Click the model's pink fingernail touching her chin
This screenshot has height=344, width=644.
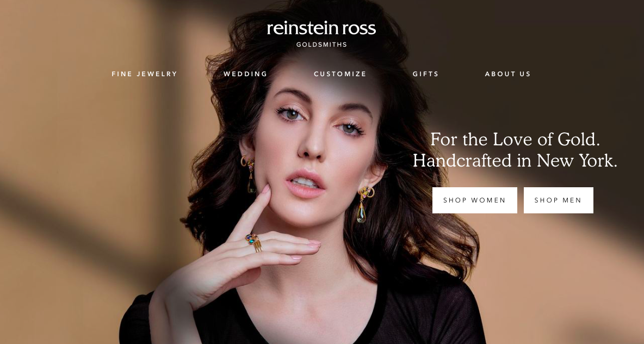266,189
